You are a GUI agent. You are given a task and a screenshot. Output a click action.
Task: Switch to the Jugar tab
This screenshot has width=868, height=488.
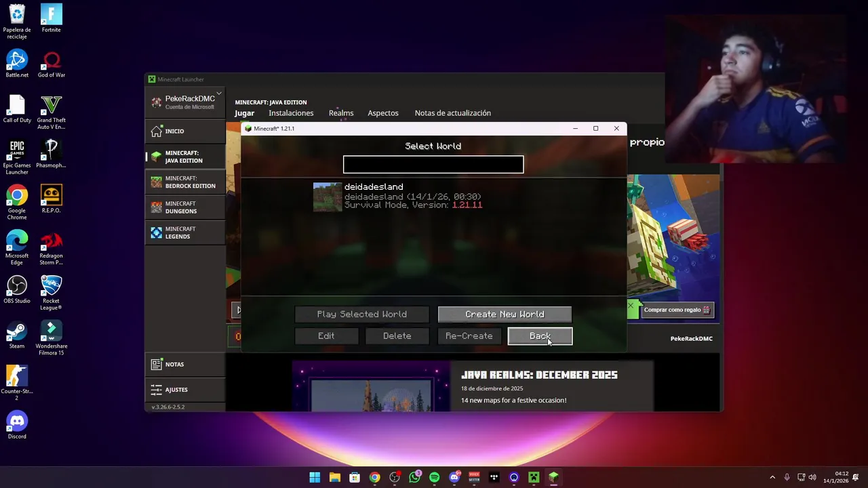click(x=245, y=113)
